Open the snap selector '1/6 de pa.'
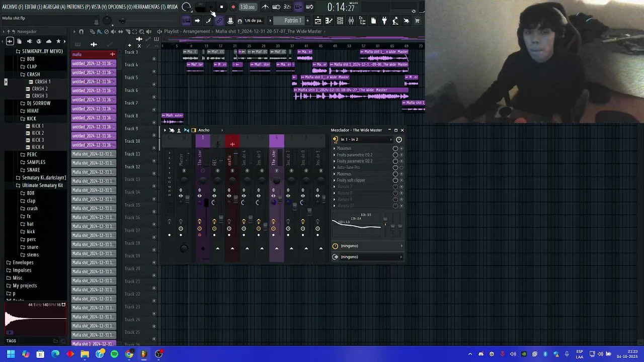The width and height of the screenshot is (644, 362). [253, 21]
